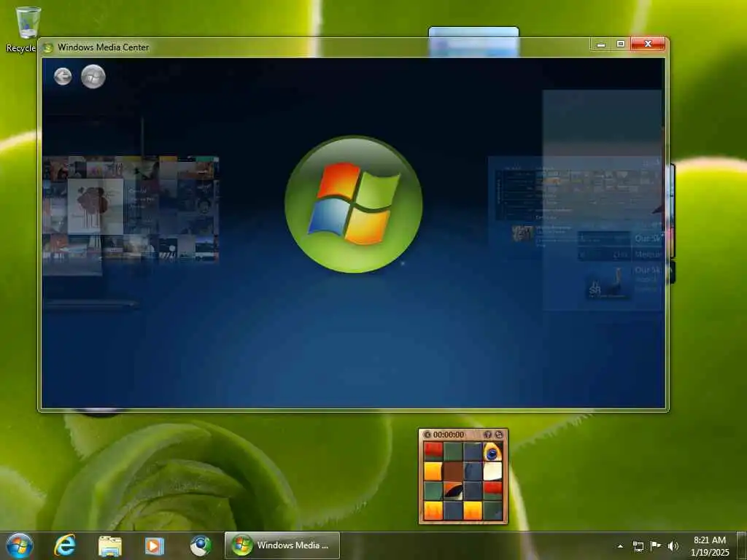The height and width of the screenshot is (560, 747).
Task: Click the brown puzzle tile
Action: (453, 471)
